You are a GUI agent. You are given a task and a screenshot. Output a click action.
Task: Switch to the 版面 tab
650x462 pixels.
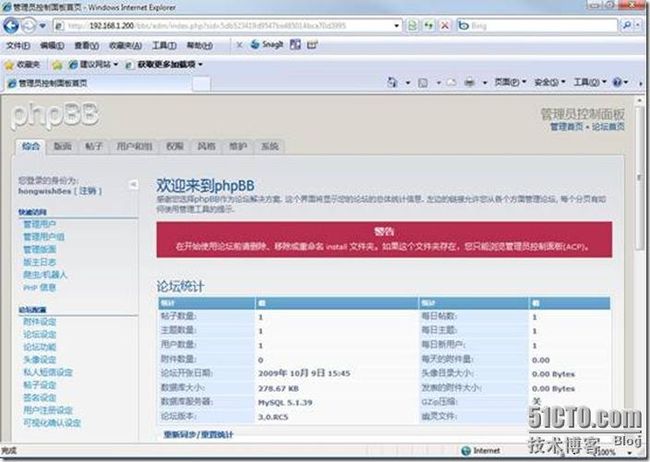[63, 146]
